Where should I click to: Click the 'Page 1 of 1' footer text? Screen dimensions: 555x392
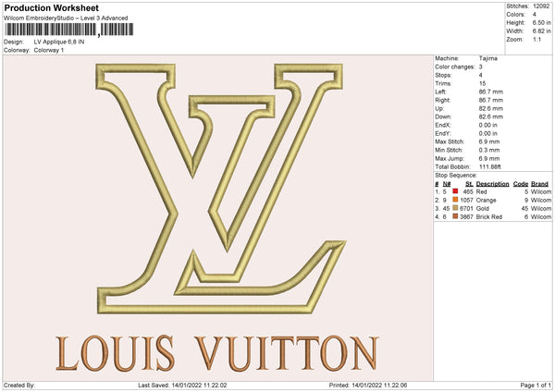[x=536, y=385]
